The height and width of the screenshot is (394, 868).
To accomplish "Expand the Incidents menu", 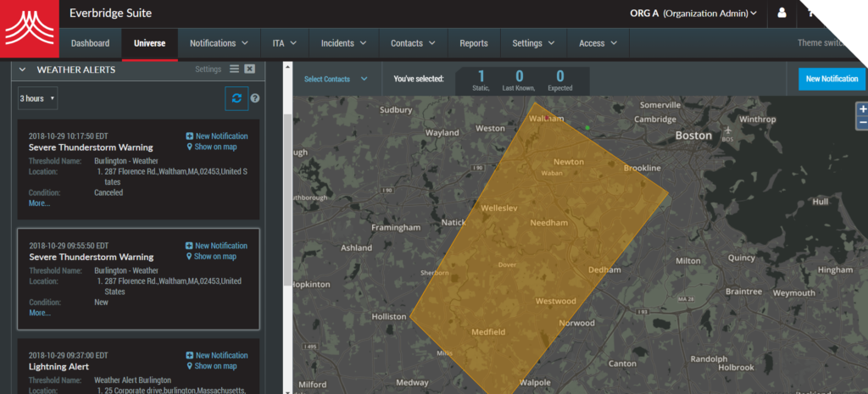I will [344, 43].
